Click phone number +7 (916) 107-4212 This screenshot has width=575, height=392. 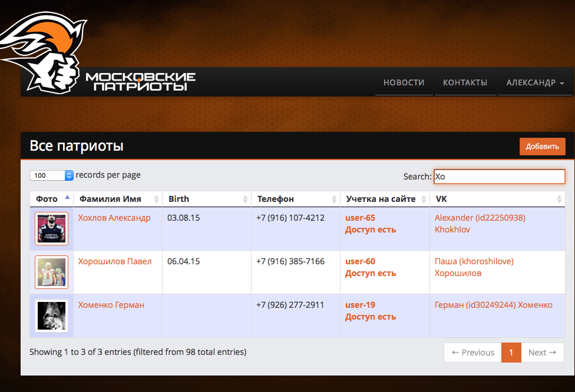click(290, 218)
